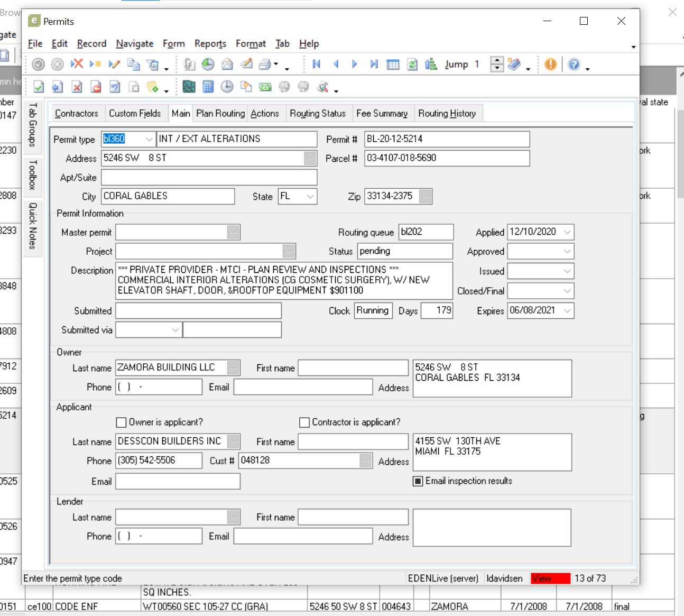Open the Reports menu
684x616 pixels.
click(x=210, y=44)
